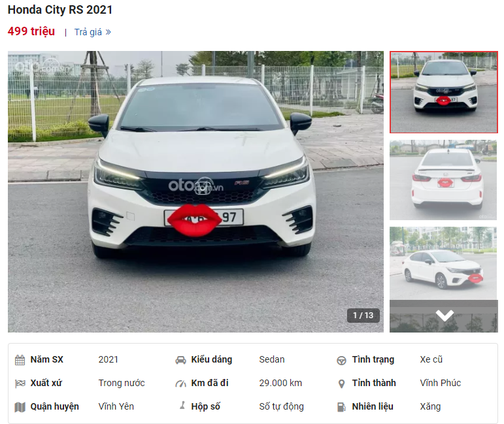This screenshot has height=424, width=504.
Task: Click the map icon beside Quận huyện
Action: 20,407
